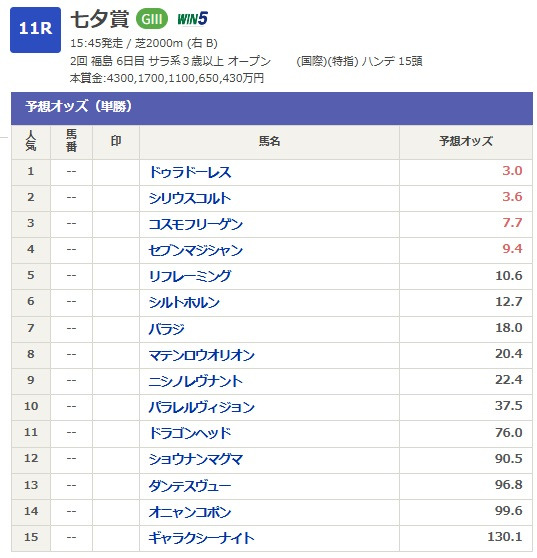Viewport: 537px width, 558px height.
Task: Click horse name シルトホルン
Action: [184, 302]
